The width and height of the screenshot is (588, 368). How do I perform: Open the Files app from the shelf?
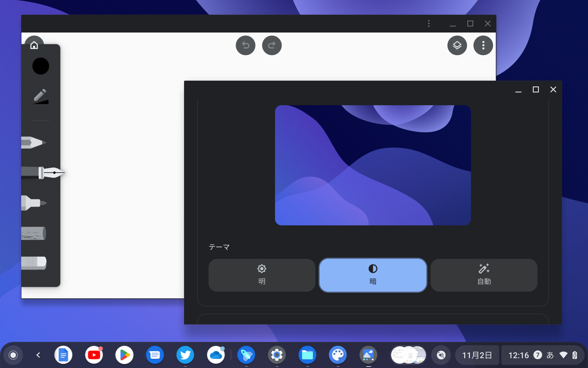pyautogui.click(x=307, y=355)
